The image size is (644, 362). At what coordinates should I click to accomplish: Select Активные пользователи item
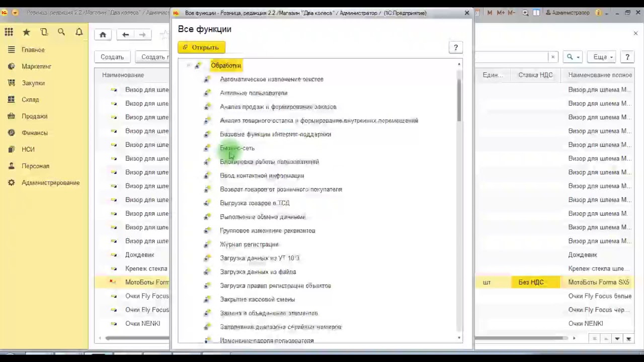[x=253, y=93]
